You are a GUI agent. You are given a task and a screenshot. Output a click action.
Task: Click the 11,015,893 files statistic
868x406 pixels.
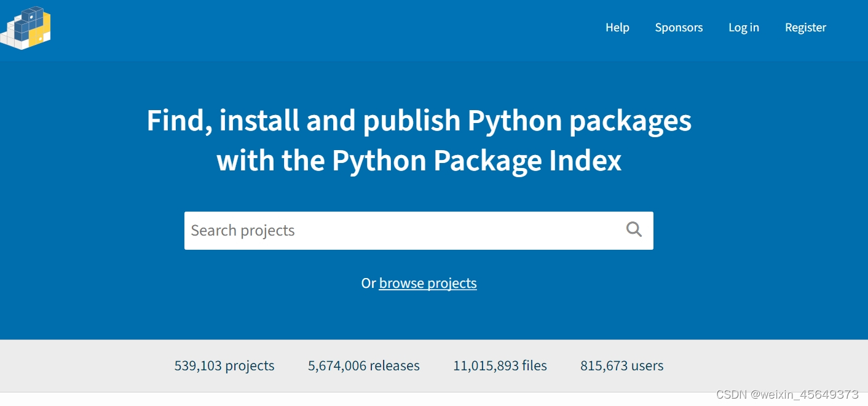tap(500, 365)
